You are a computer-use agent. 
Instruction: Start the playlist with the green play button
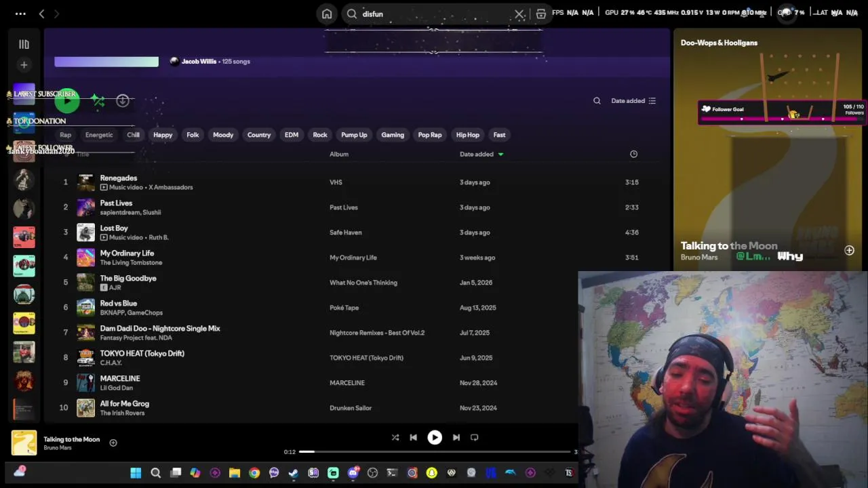pos(67,100)
